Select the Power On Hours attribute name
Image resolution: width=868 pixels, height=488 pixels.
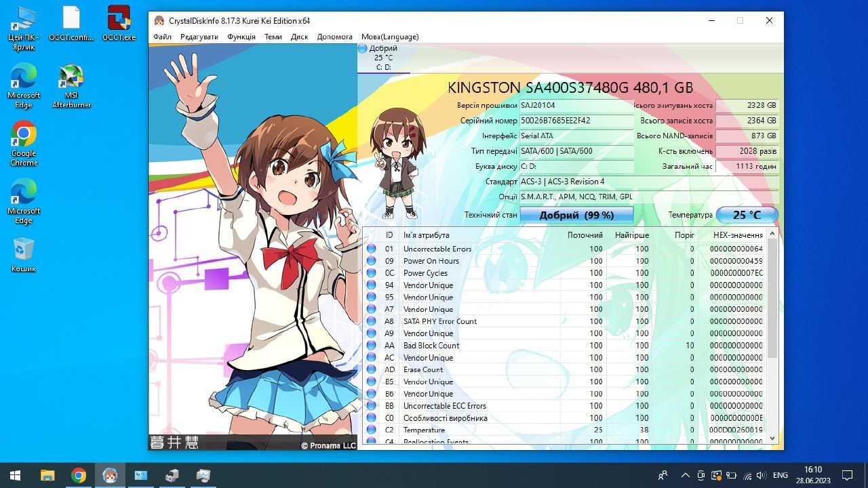[x=431, y=261]
